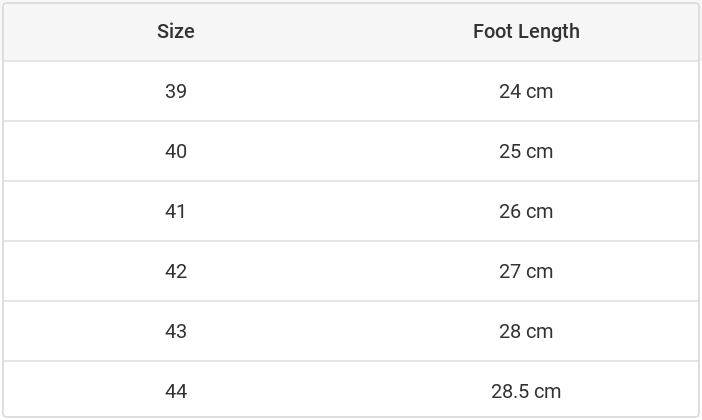Image resolution: width=702 pixels, height=420 pixels.
Task: Highlight the table row for size 42
Action: (x=350, y=271)
